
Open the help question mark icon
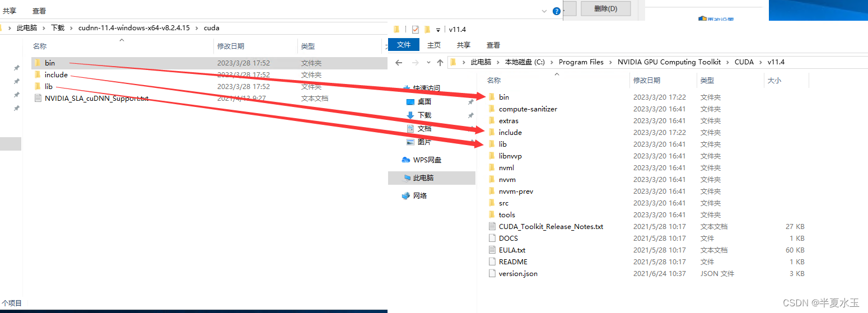[x=557, y=11]
